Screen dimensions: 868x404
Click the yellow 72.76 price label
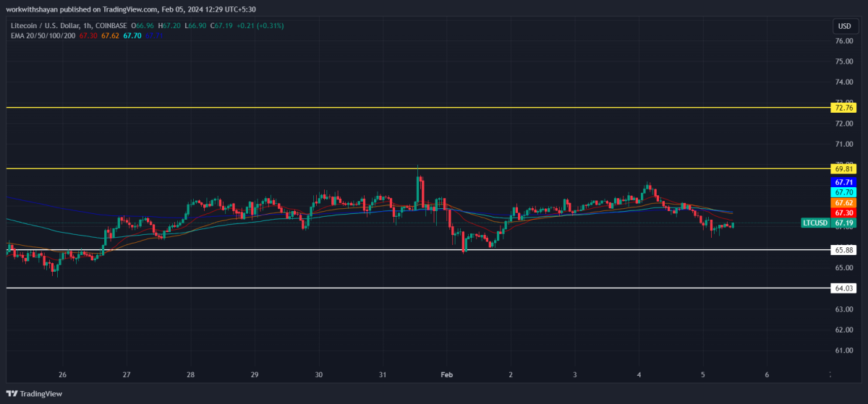pyautogui.click(x=843, y=108)
